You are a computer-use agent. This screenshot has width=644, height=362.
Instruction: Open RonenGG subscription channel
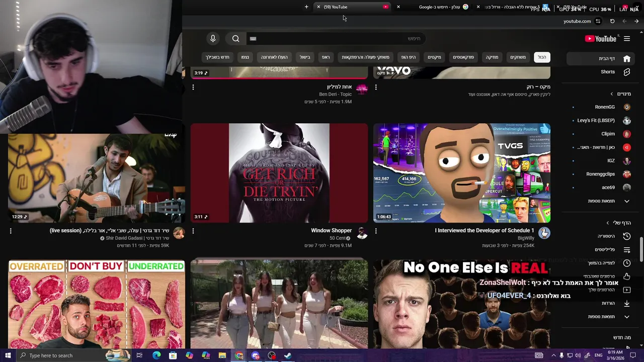601,107
